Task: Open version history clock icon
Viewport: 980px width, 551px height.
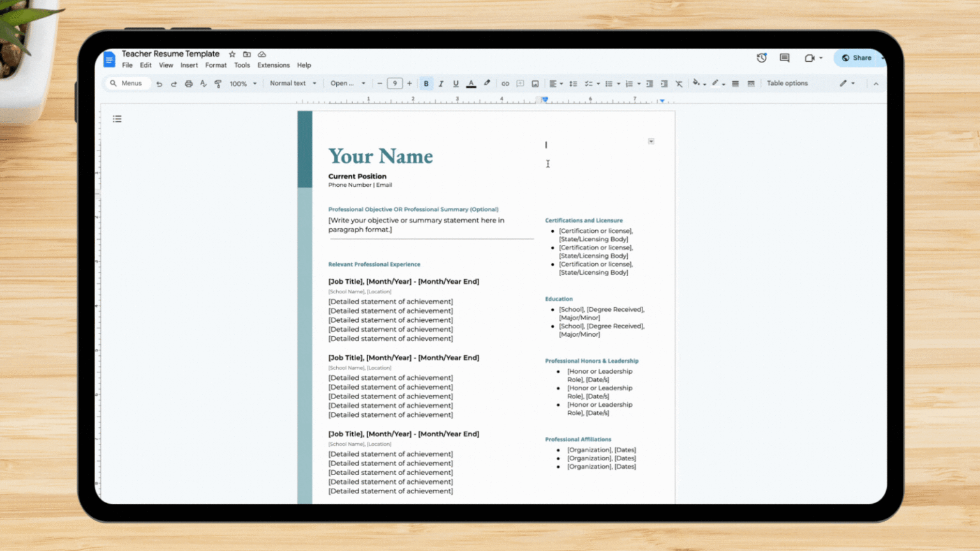Action: click(762, 58)
